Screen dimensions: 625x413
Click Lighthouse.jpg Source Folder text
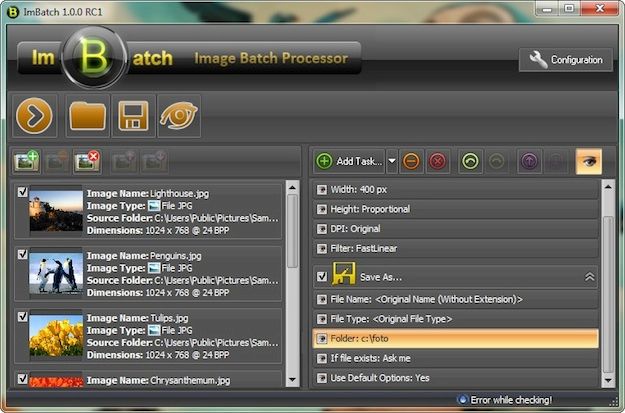tap(183, 218)
